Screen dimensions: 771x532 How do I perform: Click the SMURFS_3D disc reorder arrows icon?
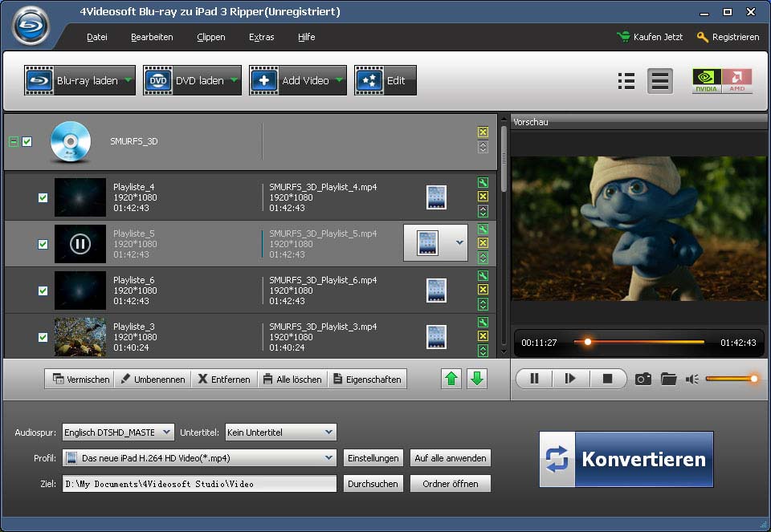483,147
